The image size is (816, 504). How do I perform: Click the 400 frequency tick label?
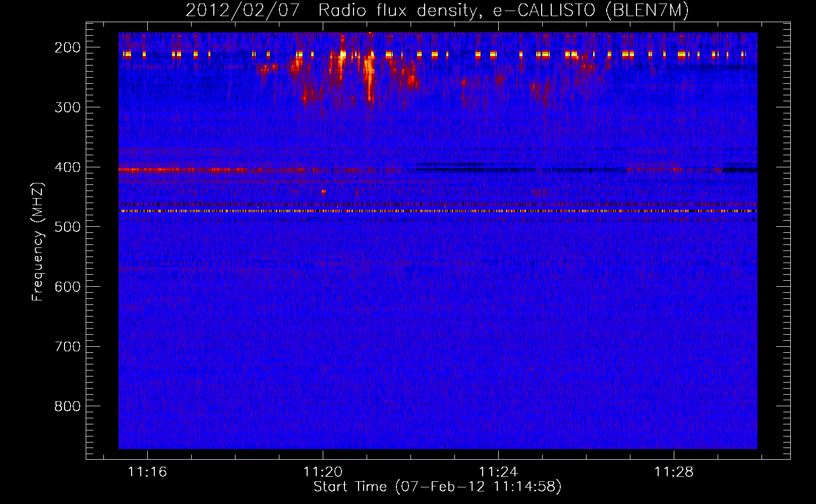(68, 167)
